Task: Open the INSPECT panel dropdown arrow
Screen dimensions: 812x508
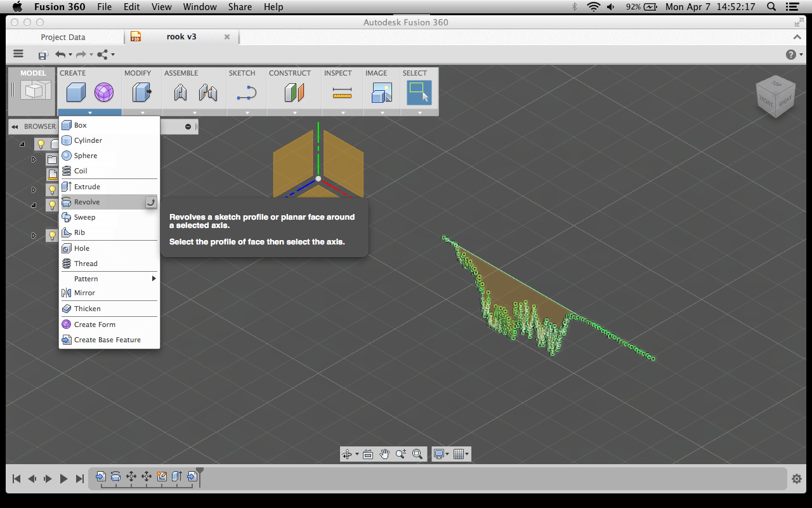Action: [343, 112]
